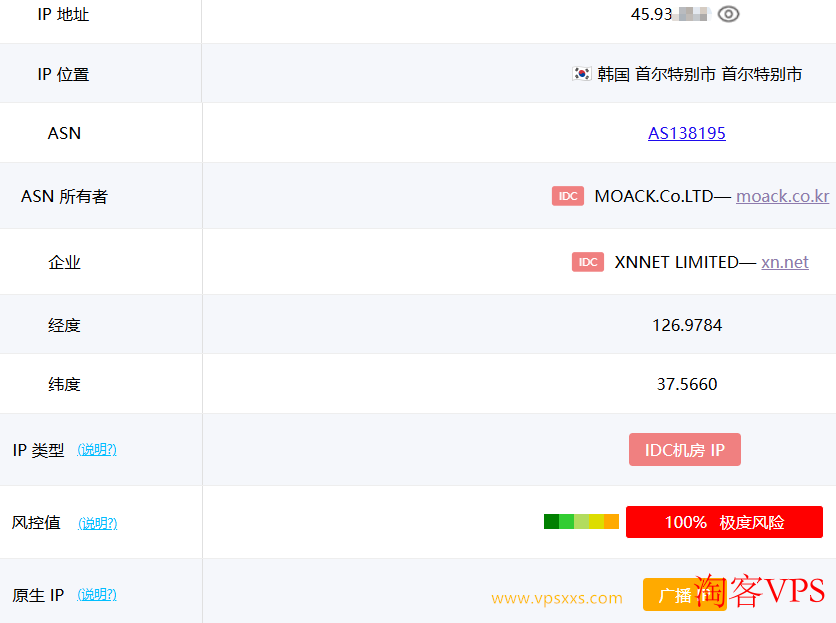Open the 说明 help link for 风控值
Screen dimensions: 836x623
[x=98, y=523]
